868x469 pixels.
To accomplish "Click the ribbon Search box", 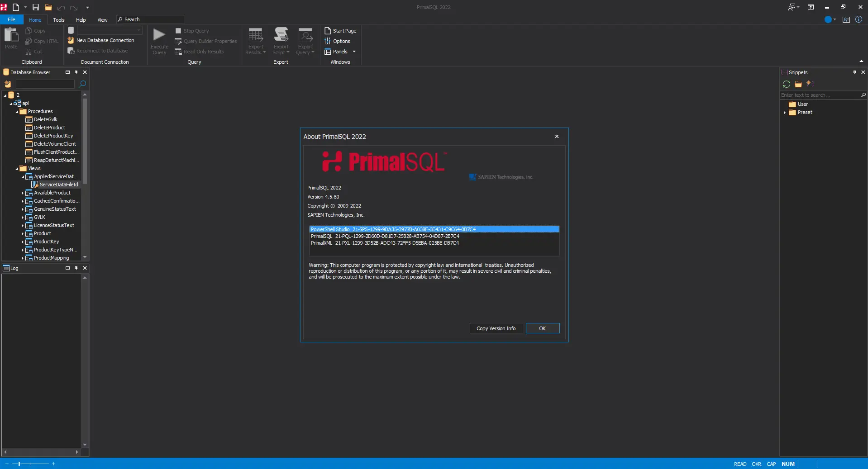I will (150, 19).
